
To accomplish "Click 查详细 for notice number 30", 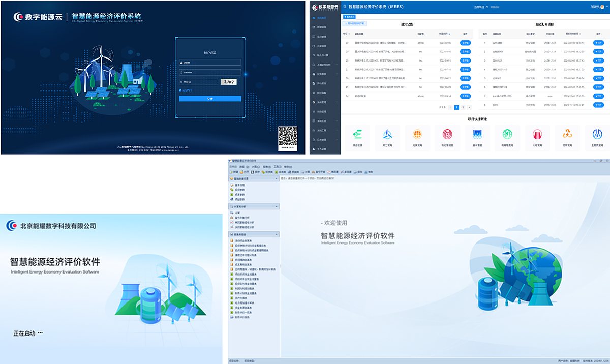I will coord(465,43).
